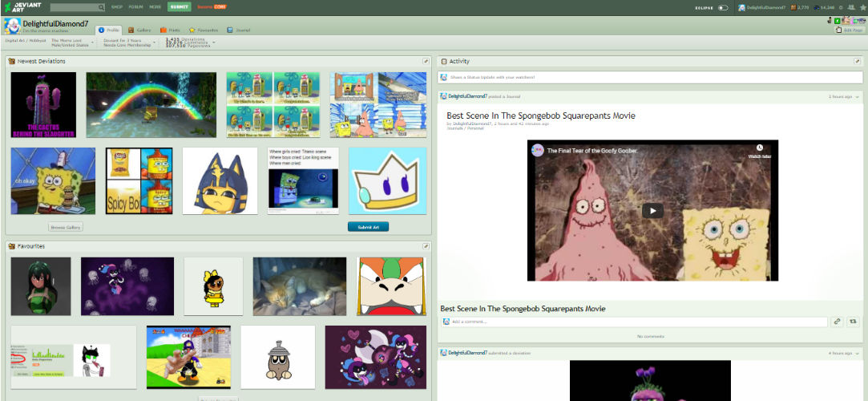
Task: Click the Favourites header icon
Action: pyautogui.click(x=12, y=246)
